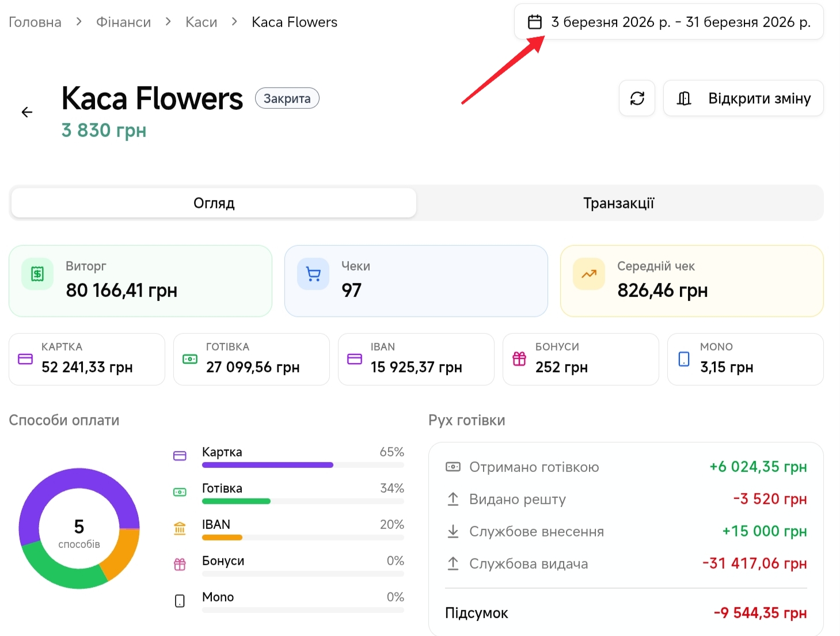Screen dimensions: 840x636
Task: Open the date range picker
Action: point(668,22)
